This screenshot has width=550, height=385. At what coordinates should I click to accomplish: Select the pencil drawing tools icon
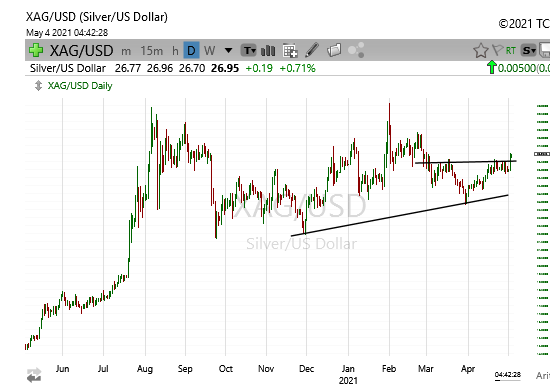tap(311, 50)
